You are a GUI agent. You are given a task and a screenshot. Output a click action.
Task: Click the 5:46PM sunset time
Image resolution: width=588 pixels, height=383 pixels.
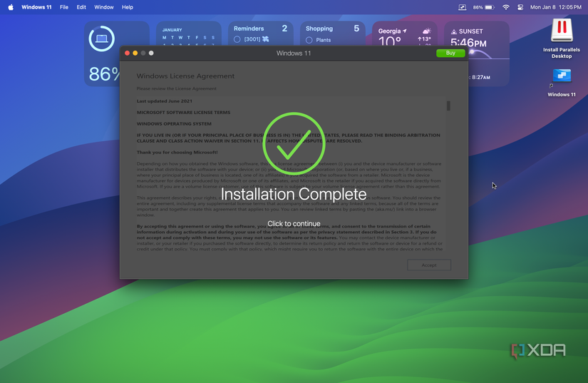point(468,42)
